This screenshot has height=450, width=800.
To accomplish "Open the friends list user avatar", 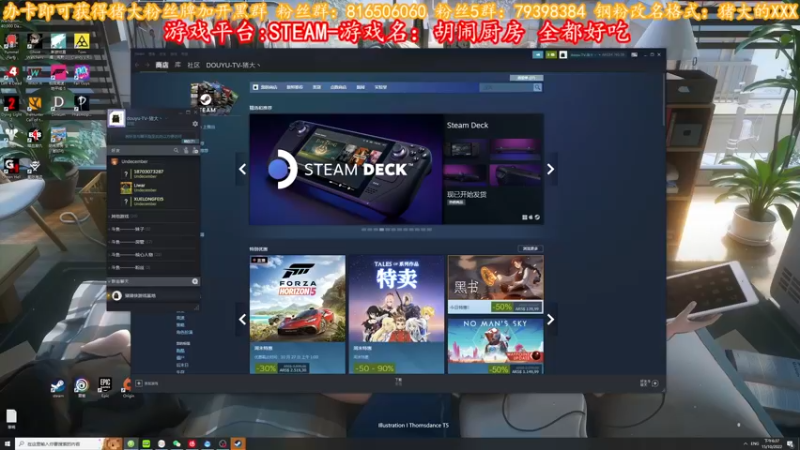I will pyautogui.click(x=116, y=119).
